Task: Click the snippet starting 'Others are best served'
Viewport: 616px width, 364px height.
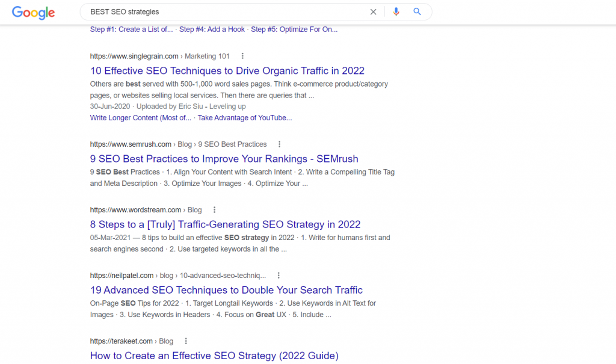Action: [x=239, y=90]
